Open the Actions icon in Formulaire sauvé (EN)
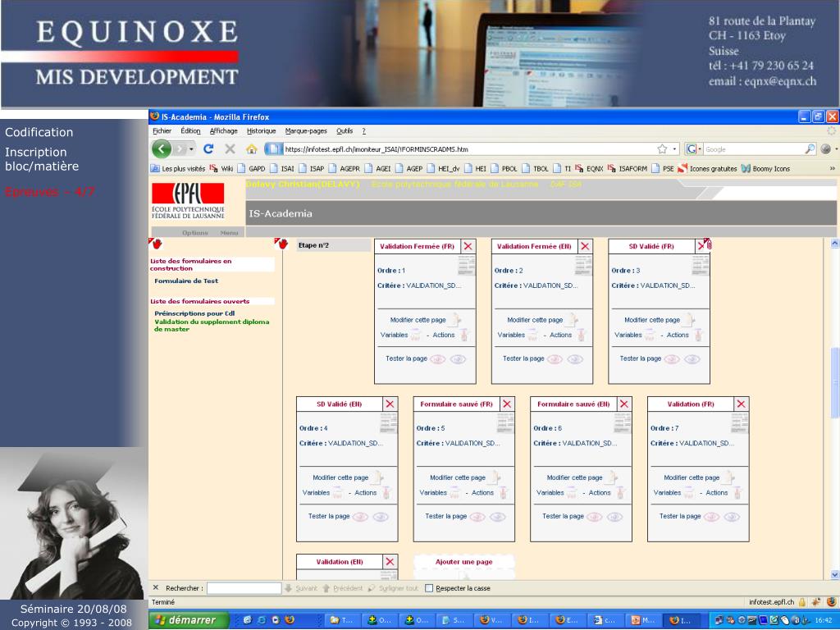The width and height of the screenshot is (840, 630). (620, 492)
